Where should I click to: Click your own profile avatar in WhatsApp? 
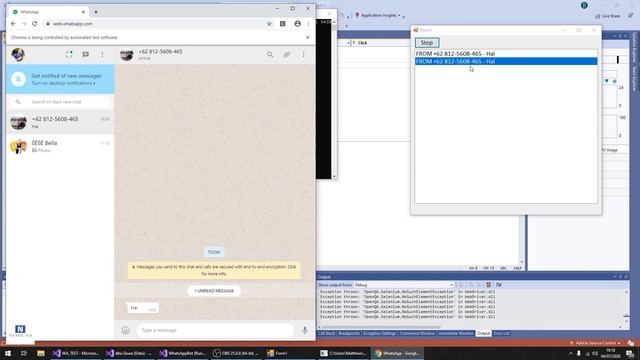(x=18, y=54)
